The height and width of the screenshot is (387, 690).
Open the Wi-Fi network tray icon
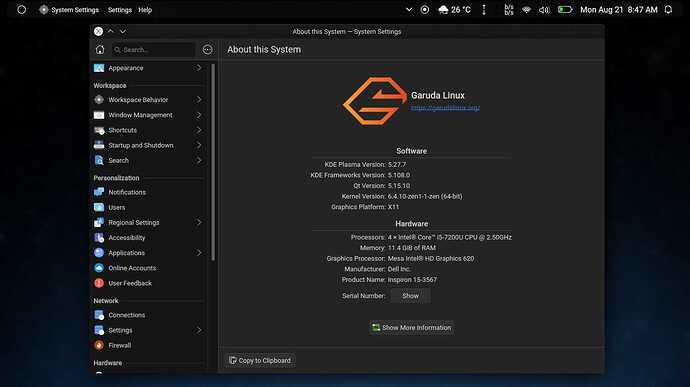[526, 10]
